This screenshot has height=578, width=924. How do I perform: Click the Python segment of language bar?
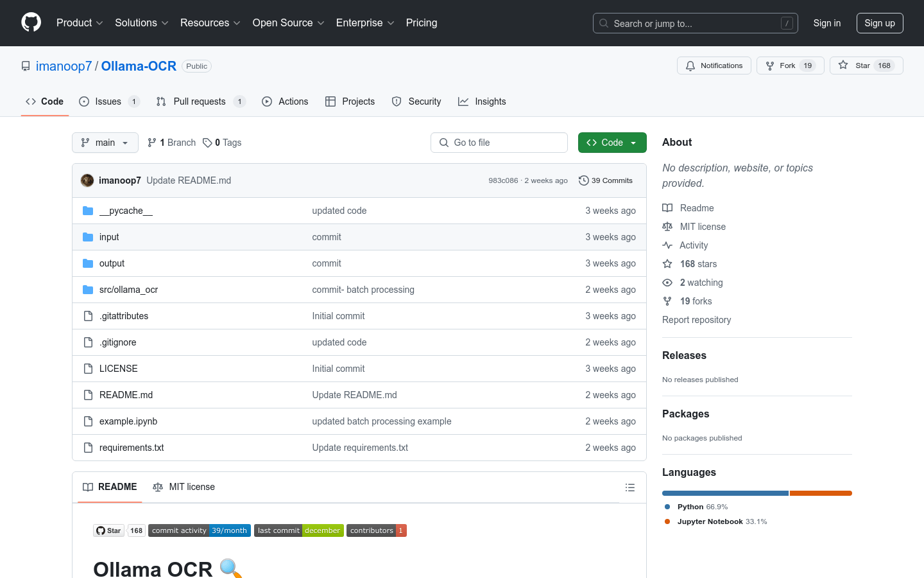[x=725, y=493]
